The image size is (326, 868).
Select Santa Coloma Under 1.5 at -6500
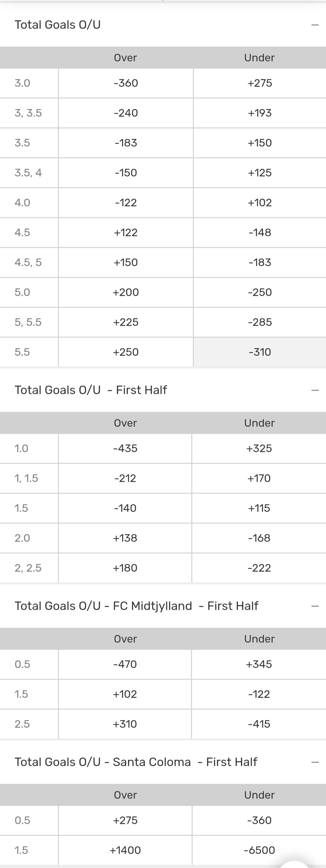[259, 850]
